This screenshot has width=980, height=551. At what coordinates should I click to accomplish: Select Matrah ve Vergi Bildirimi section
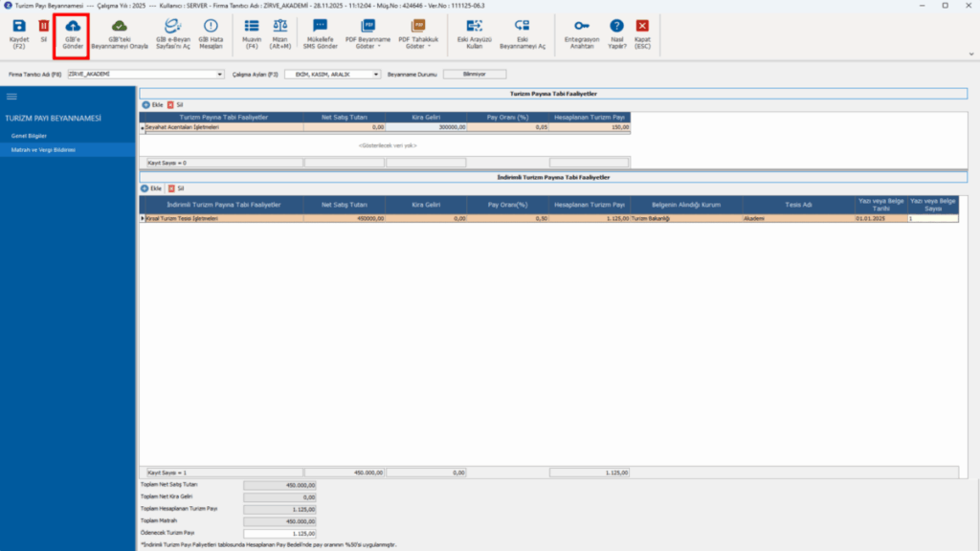43,150
